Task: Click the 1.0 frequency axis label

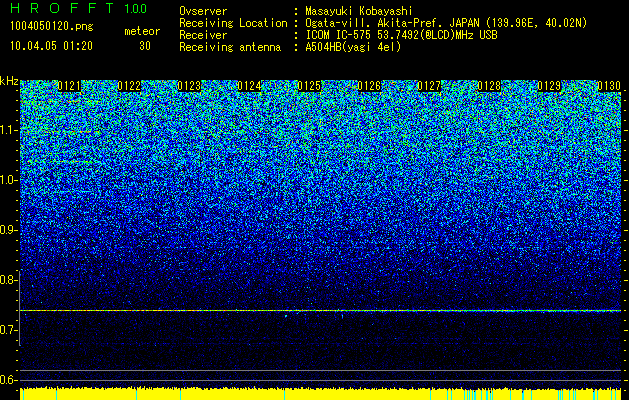Action: pos(8,180)
